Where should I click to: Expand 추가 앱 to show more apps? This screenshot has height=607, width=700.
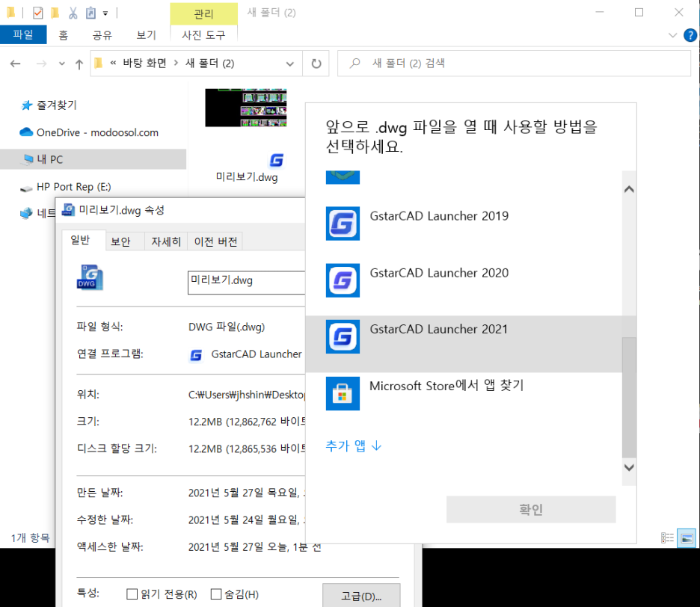354,446
